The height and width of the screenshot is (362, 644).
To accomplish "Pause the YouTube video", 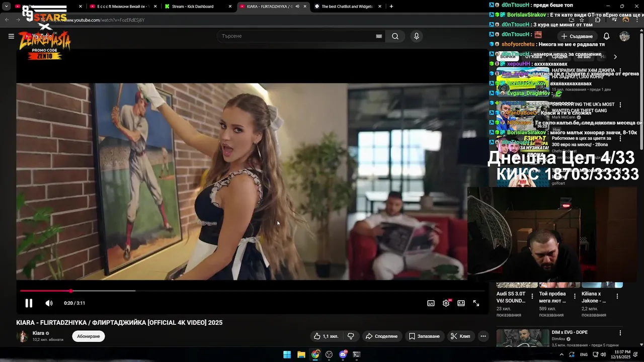I will (x=29, y=303).
